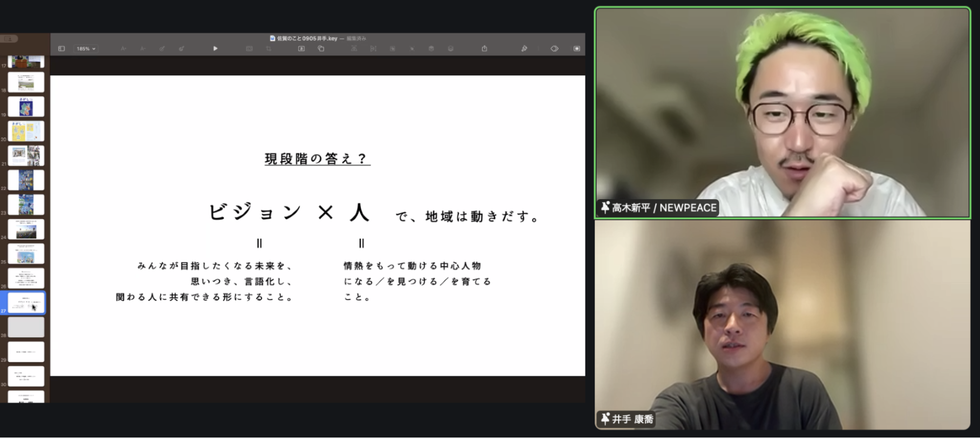Open the Animate diamond inspector
Viewport: 980px width, 438px height.
tap(554, 48)
